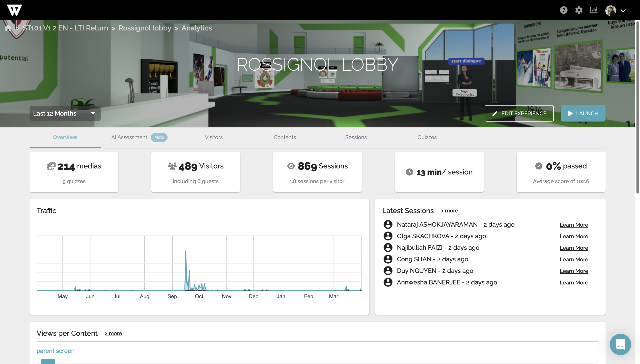Open the help question mark icon
The image size is (640, 364).
coord(564,10)
